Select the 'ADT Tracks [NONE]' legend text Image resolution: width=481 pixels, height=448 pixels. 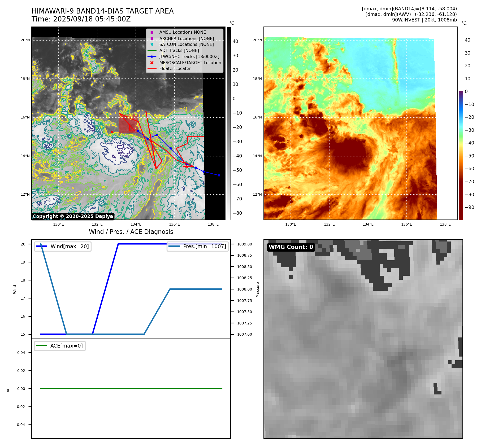179,51
